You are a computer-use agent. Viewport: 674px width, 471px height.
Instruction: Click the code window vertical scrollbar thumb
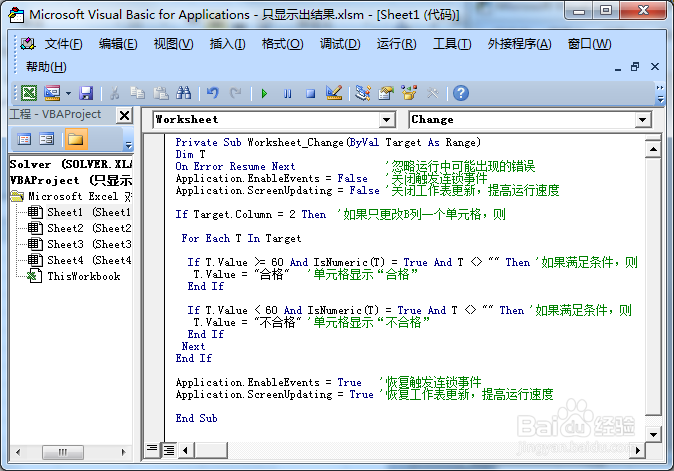653,287
